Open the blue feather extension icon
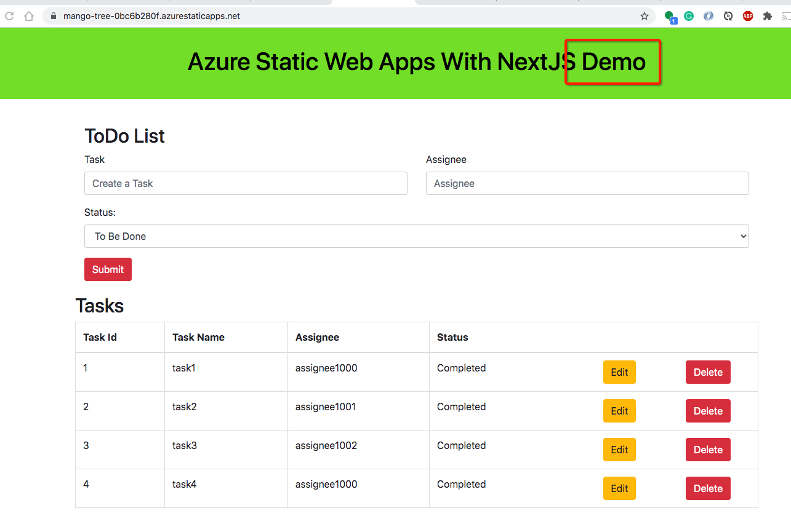The height and width of the screenshot is (532, 791). (x=709, y=16)
